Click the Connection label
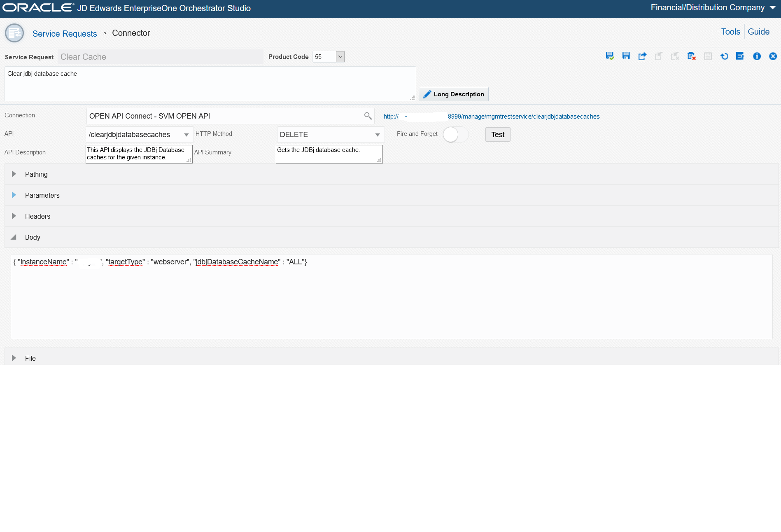 (x=20, y=115)
